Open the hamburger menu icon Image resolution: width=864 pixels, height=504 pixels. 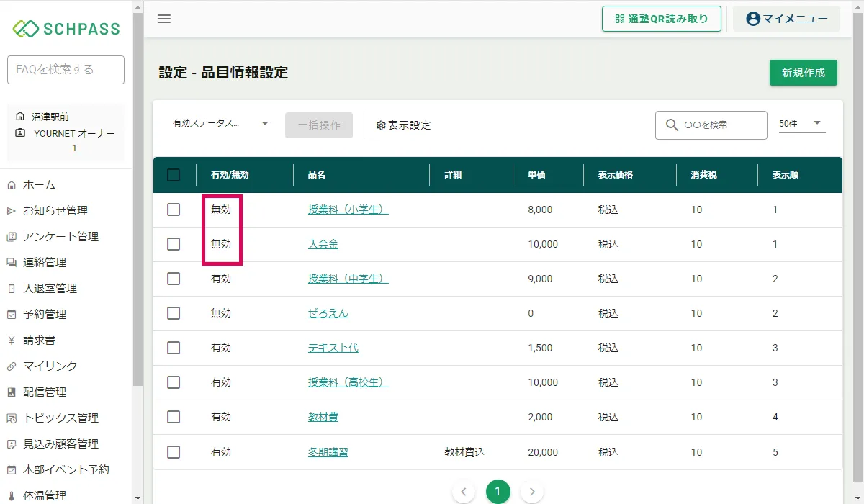(164, 19)
